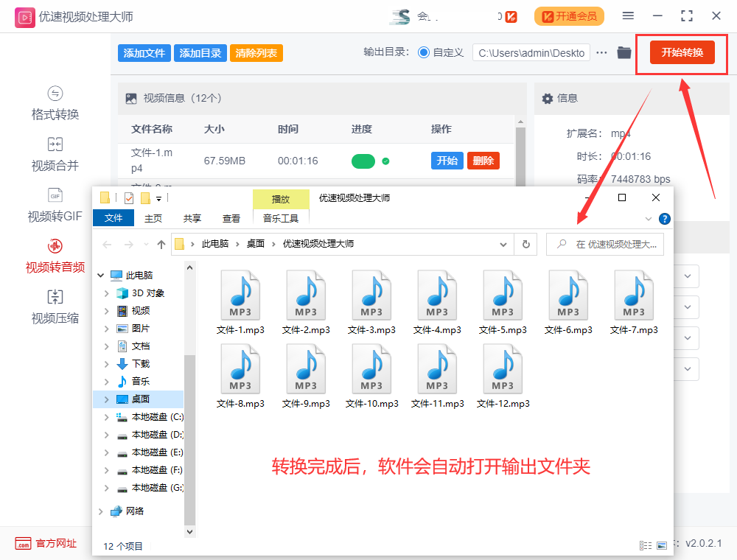Select the 文件-5.mp3 file thumbnail
This screenshot has height=560, width=737.
[x=503, y=297]
